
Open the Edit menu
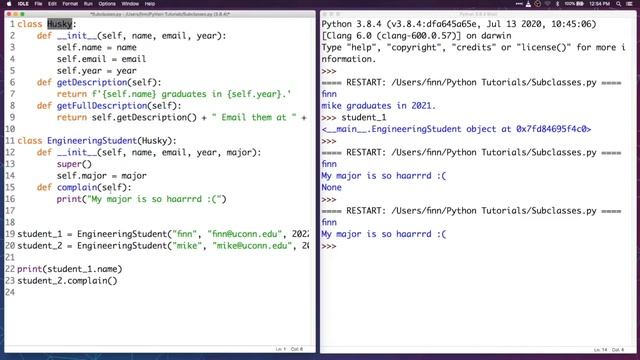(x=52, y=4)
